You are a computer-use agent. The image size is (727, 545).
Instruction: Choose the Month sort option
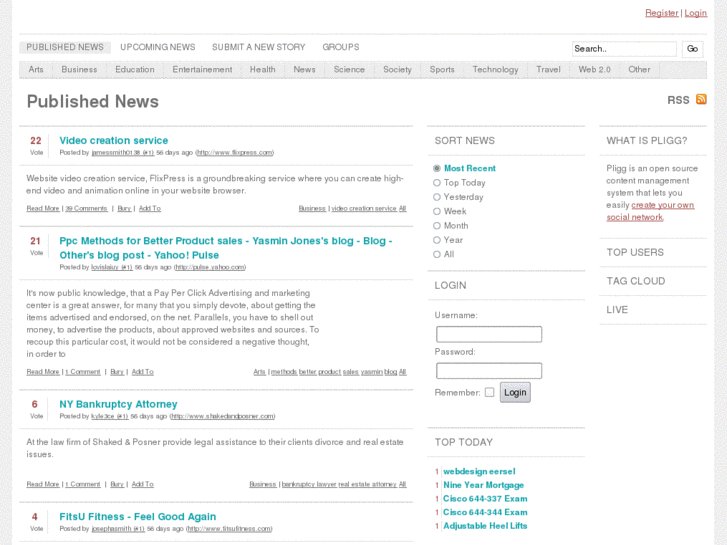437,226
